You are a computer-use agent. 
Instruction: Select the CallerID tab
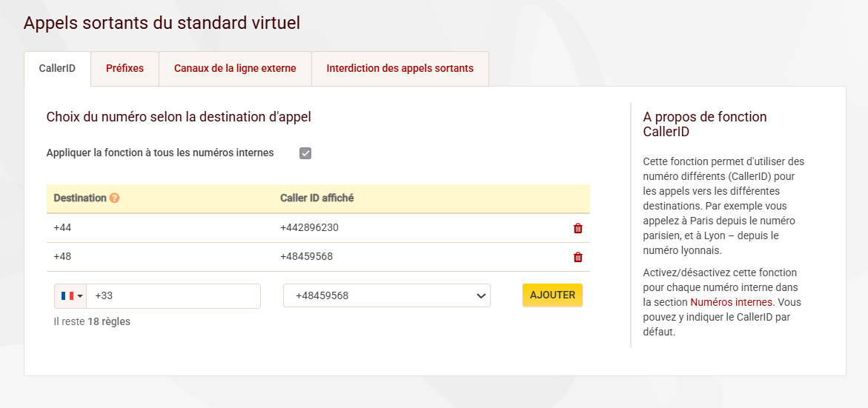click(57, 69)
